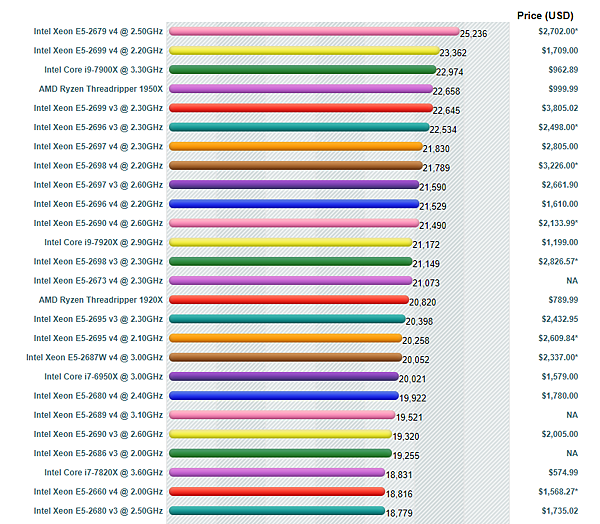This screenshot has width=600, height=524.
Task: Select Intel Xeon E5-2699 v3 @ 2.30GHz
Action: pos(98,108)
